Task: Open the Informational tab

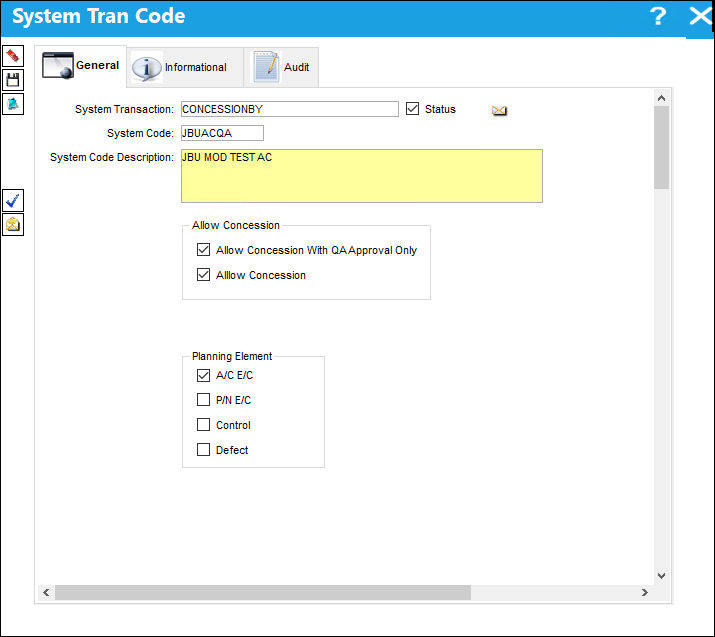Action: [x=185, y=67]
